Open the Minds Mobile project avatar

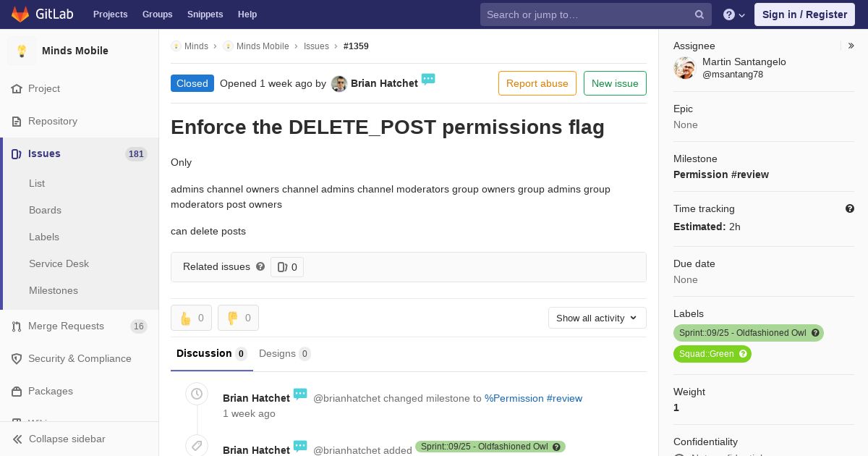[x=22, y=51]
